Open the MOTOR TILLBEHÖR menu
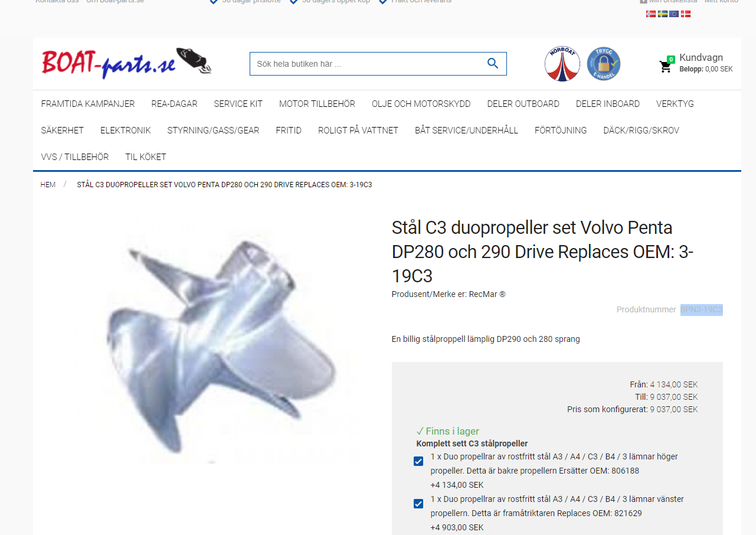Screen dimensions: 756x535 317,104
